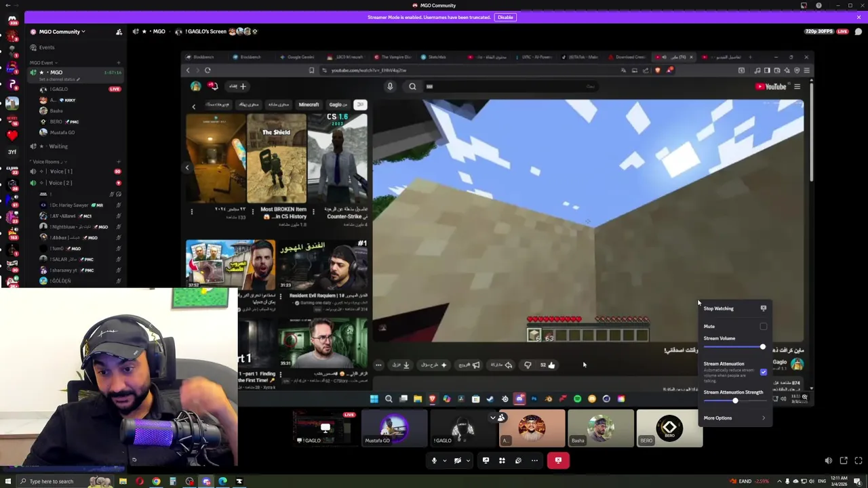Open Chrome from the Windows taskbar
This screenshot has height=488, width=868.
156,482
